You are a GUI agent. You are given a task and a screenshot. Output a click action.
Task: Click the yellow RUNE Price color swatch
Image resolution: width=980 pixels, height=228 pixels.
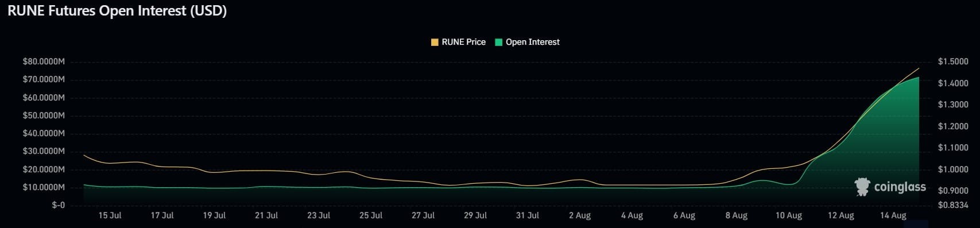[x=435, y=42]
